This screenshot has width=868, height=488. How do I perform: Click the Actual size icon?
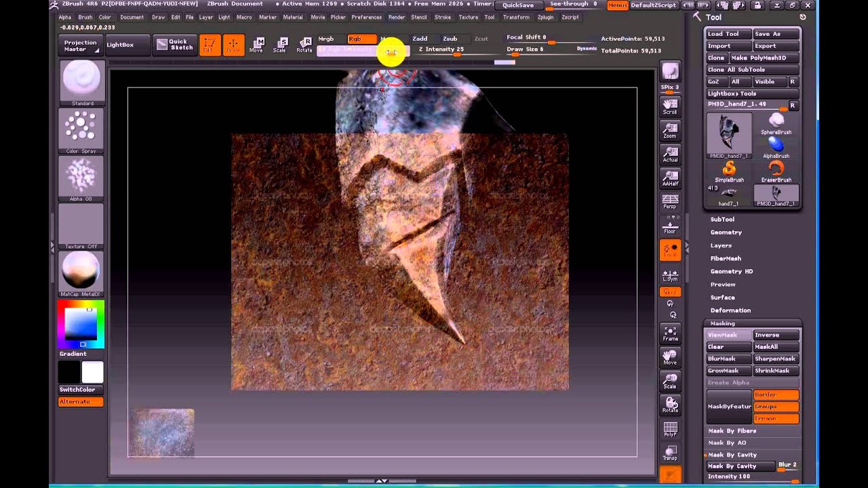[x=670, y=155]
